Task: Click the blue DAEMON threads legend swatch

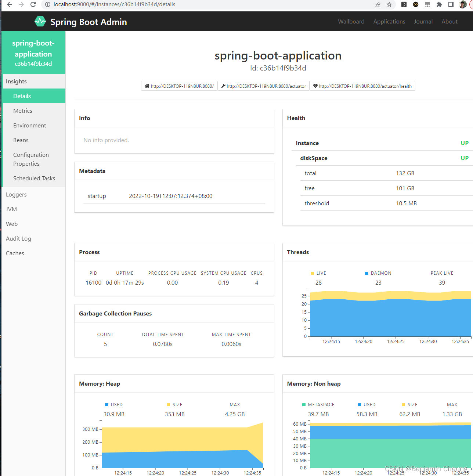Action: (367, 273)
